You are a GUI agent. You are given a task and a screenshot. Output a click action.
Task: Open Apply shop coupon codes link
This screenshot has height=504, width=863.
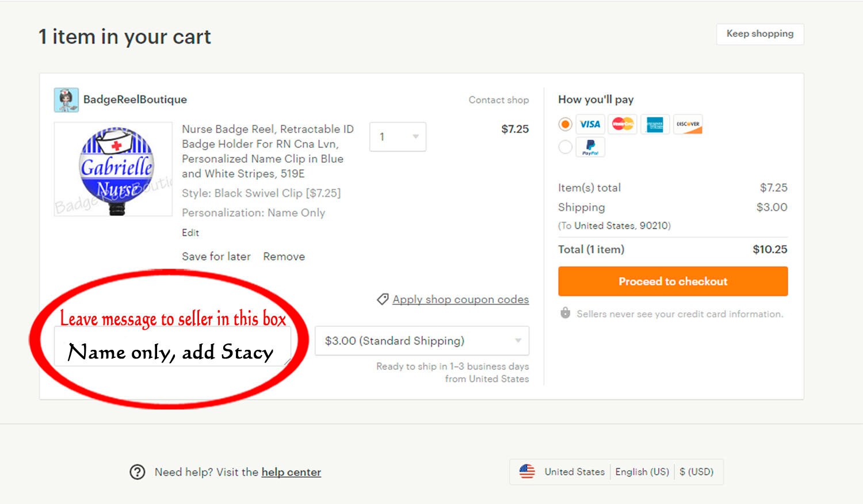[460, 299]
